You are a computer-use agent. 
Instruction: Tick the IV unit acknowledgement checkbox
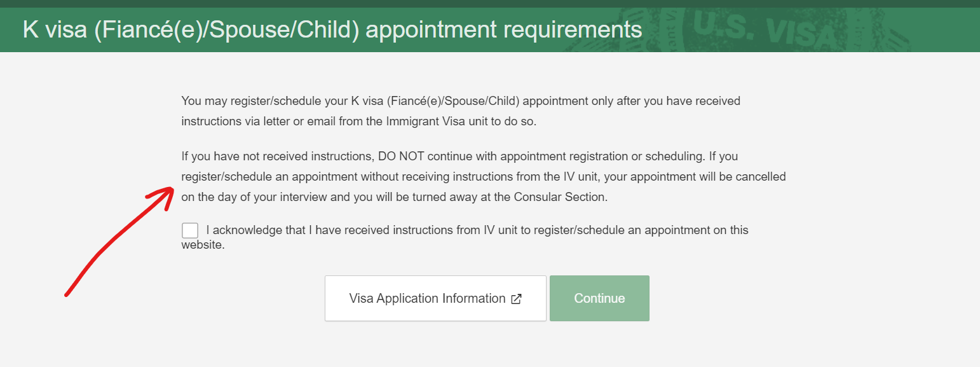[189, 231]
